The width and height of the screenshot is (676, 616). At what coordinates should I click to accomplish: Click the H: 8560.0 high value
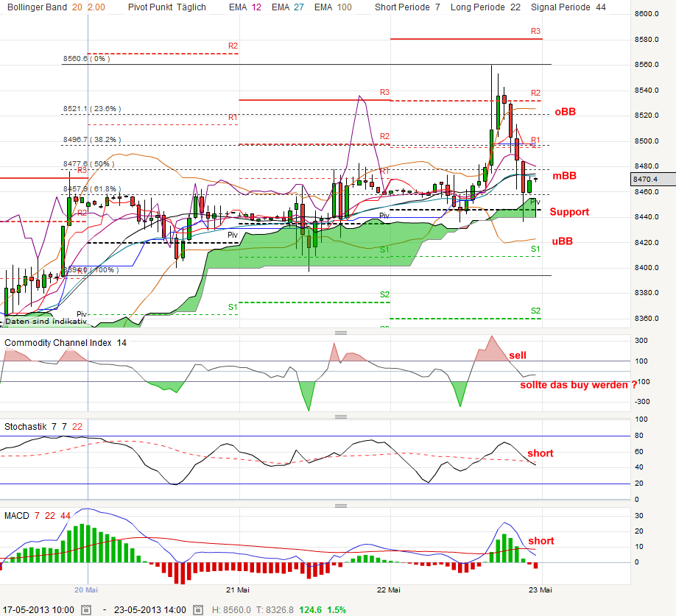[231, 610]
